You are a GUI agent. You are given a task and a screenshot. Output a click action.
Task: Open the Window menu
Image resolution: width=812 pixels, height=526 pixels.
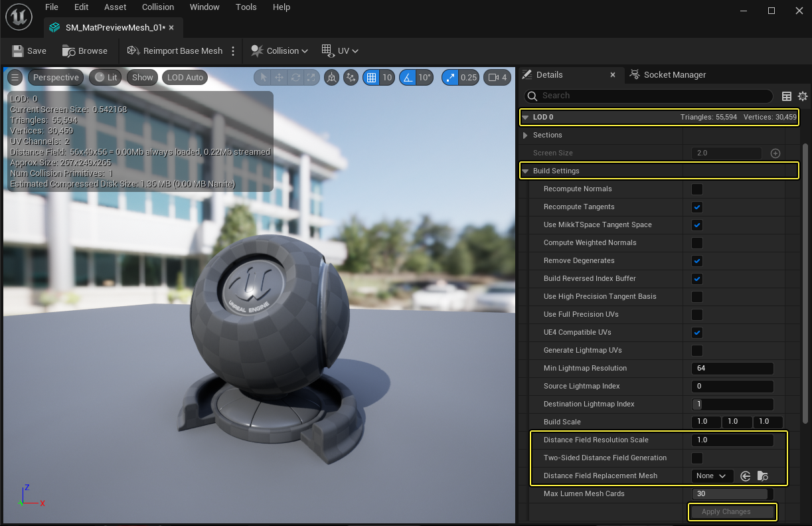click(204, 7)
